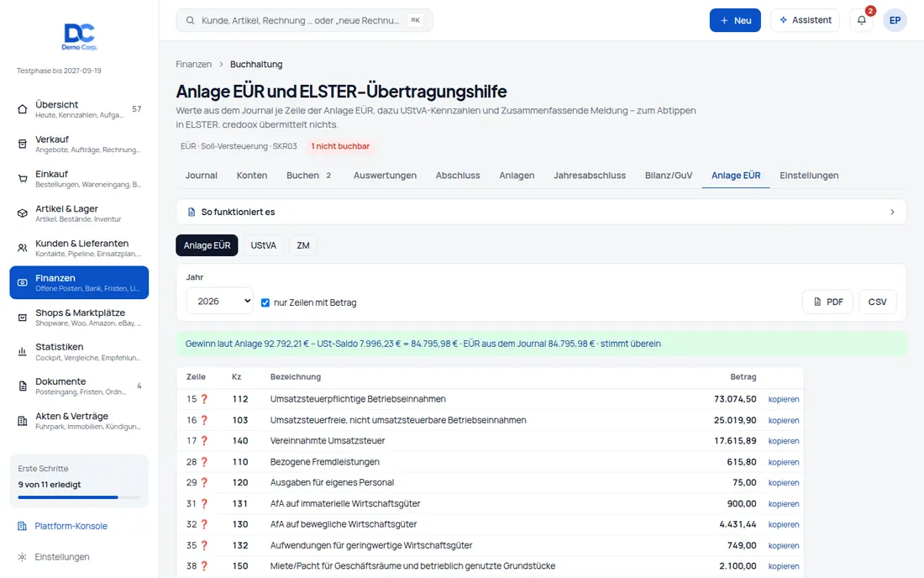Click the Finanzen money icon
This screenshot has height=578, width=924.
coord(23,283)
